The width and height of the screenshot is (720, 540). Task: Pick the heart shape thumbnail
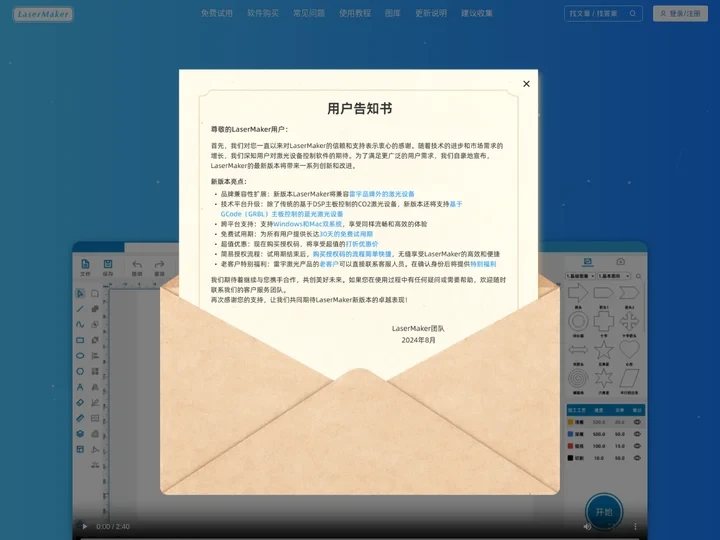tap(629, 350)
